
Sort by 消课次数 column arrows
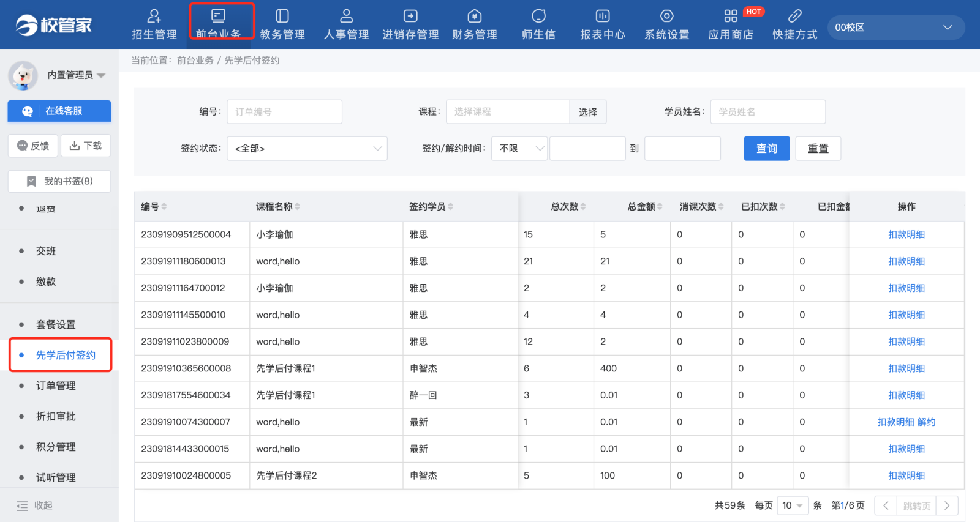tap(721, 207)
